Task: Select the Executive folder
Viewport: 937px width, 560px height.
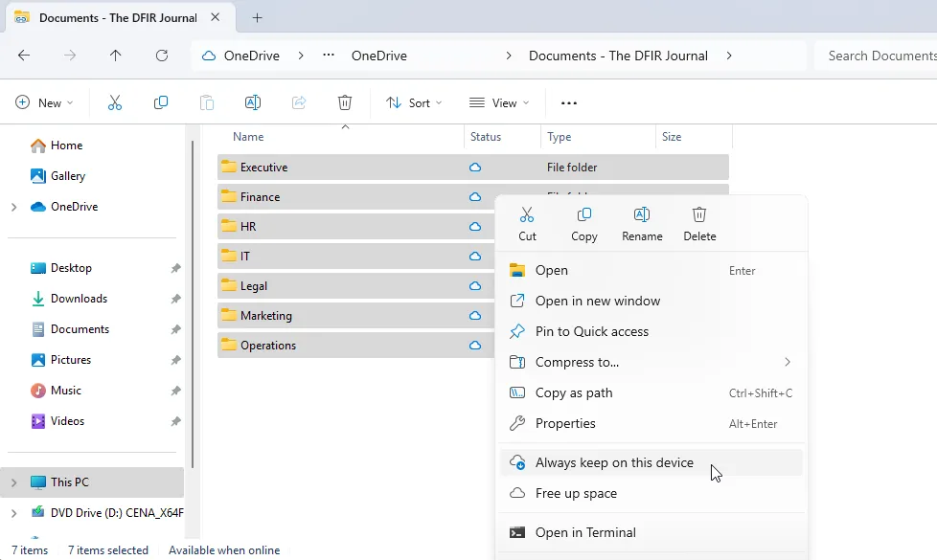Action: pos(263,168)
